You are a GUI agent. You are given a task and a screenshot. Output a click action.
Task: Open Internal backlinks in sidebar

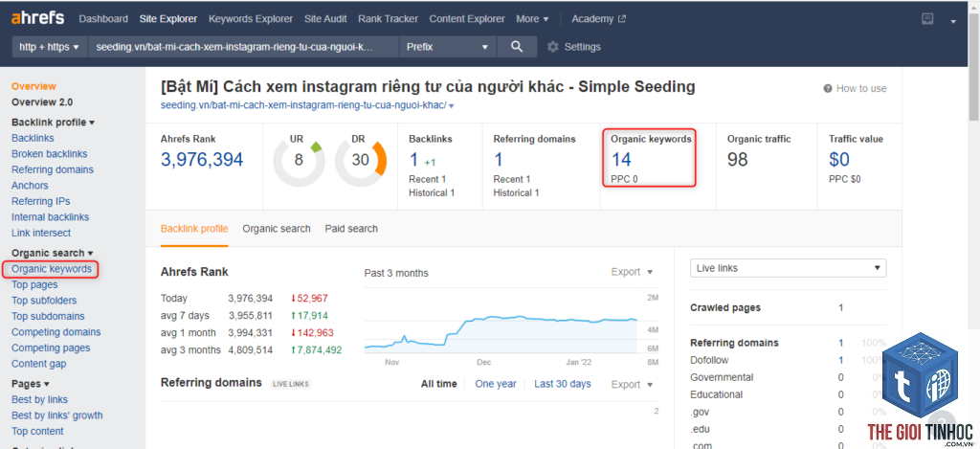50,217
